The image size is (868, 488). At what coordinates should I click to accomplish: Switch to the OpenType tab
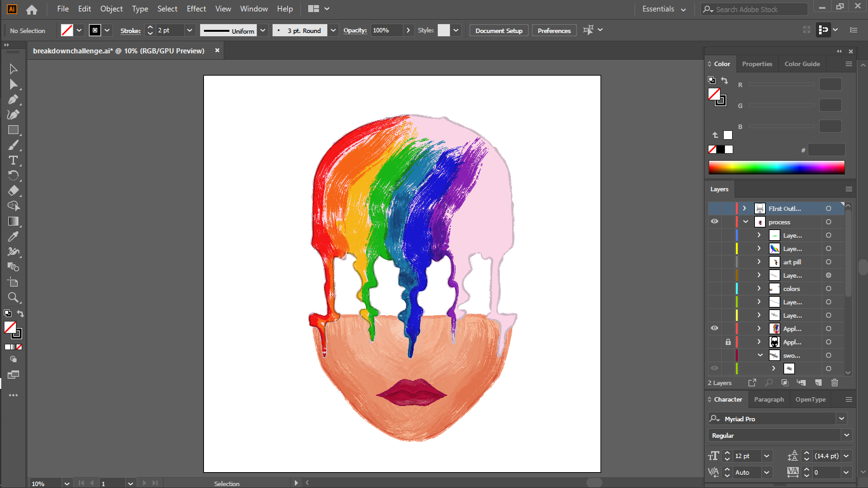(x=810, y=400)
